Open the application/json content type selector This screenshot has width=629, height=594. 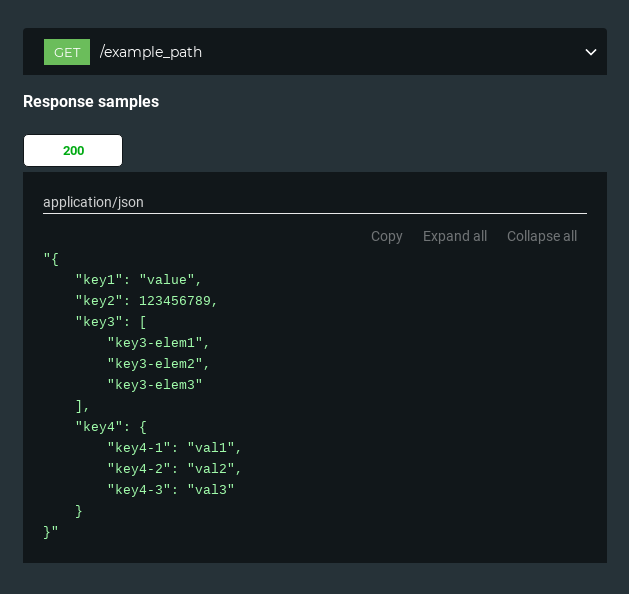click(x=315, y=203)
